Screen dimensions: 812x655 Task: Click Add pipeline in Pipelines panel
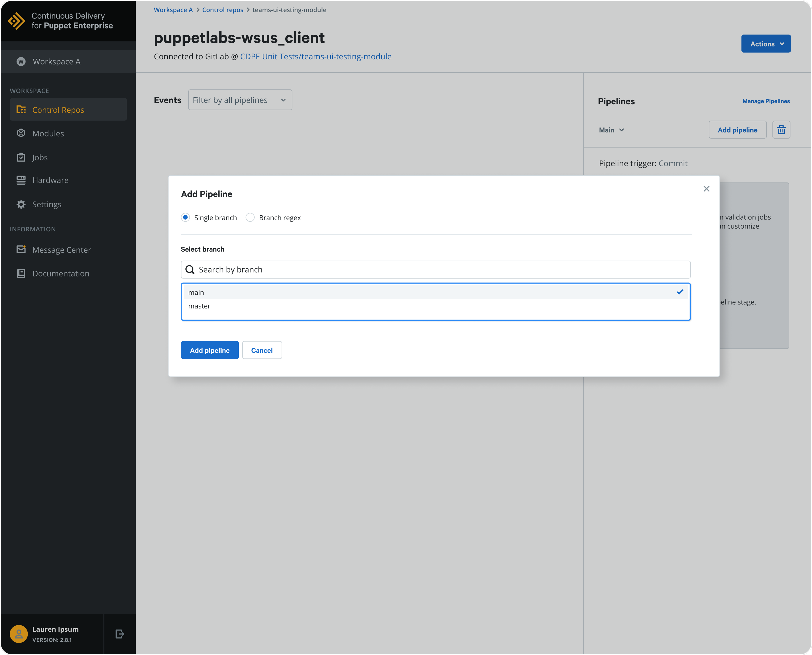(x=737, y=130)
